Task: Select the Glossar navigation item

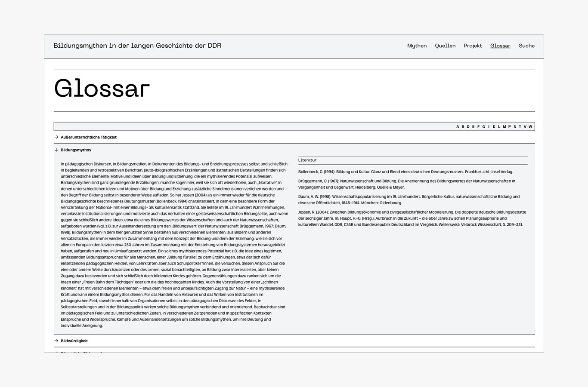Action: click(x=500, y=46)
